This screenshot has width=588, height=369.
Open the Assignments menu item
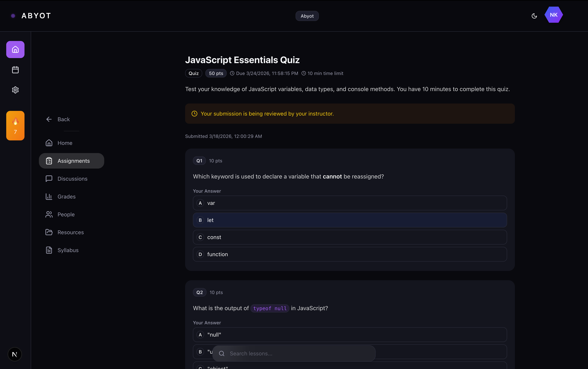click(x=71, y=161)
